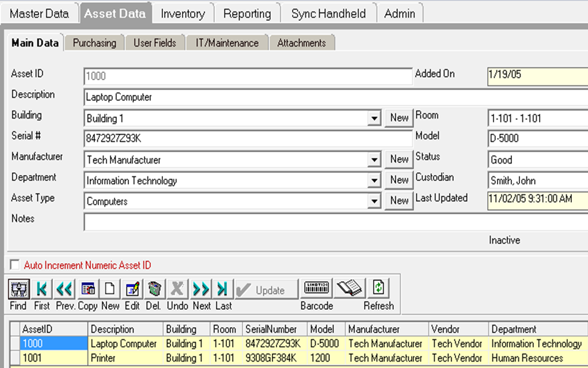The width and height of the screenshot is (588, 368).
Task: Click the Description input field
Action: [336, 97]
